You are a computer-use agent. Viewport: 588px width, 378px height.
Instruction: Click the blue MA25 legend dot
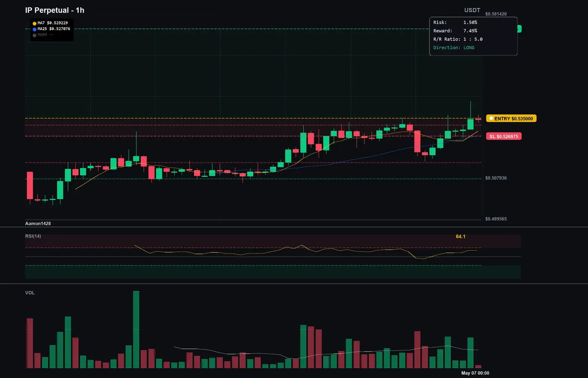(34, 29)
